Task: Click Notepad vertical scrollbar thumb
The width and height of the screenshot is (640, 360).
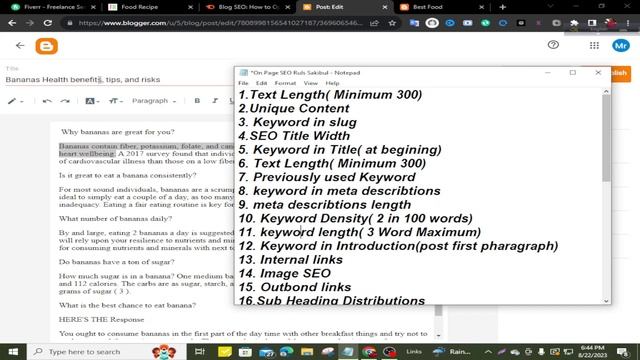Action: 606,138
